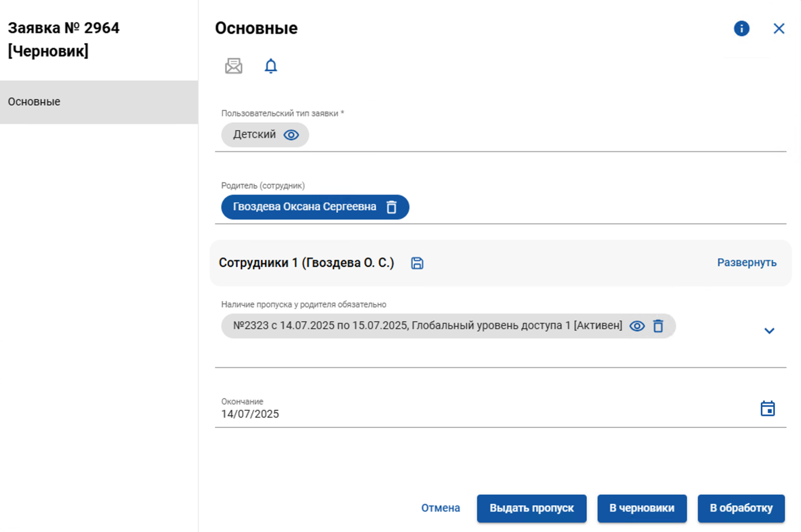801x532 pixels.
Task: Toggle visibility of Пользовательский тип заявки value
Action: point(292,135)
